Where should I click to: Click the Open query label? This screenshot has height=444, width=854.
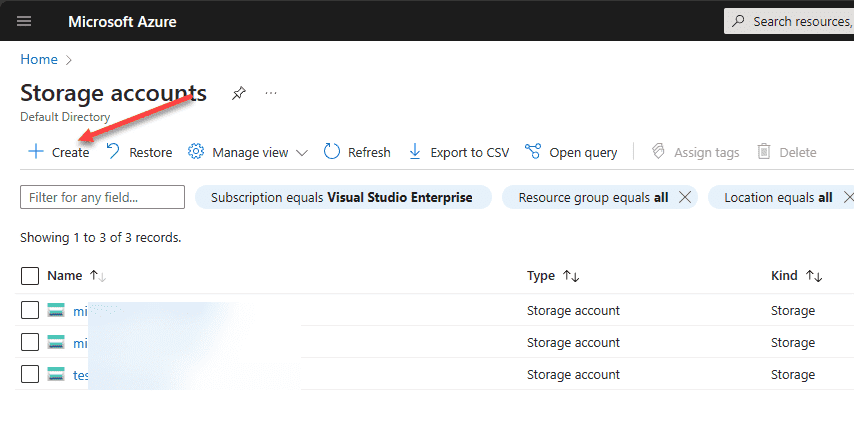tap(583, 153)
